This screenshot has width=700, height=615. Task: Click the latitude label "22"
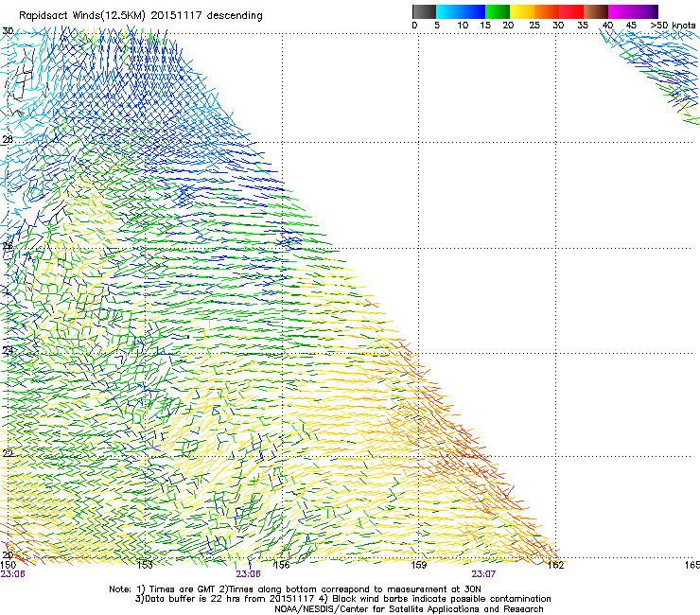point(8,453)
